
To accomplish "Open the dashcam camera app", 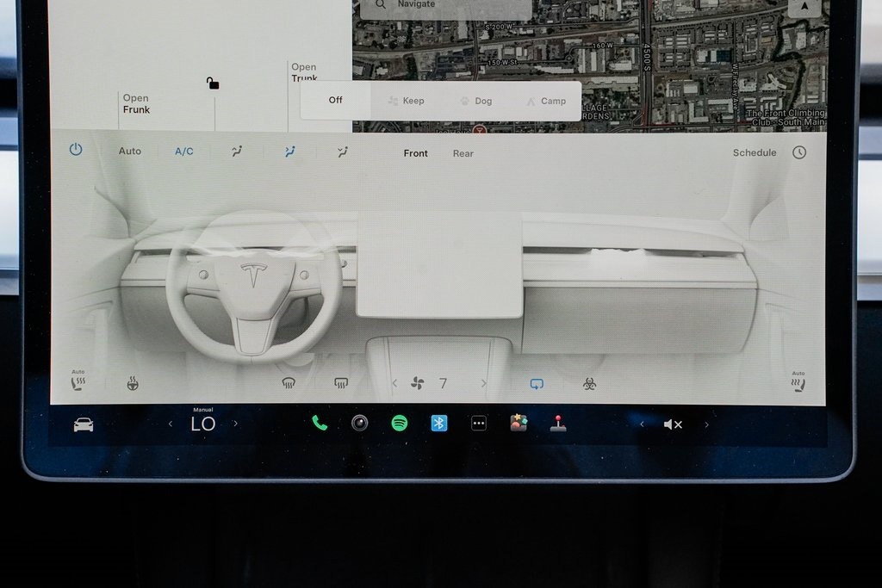I will tap(359, 424).
